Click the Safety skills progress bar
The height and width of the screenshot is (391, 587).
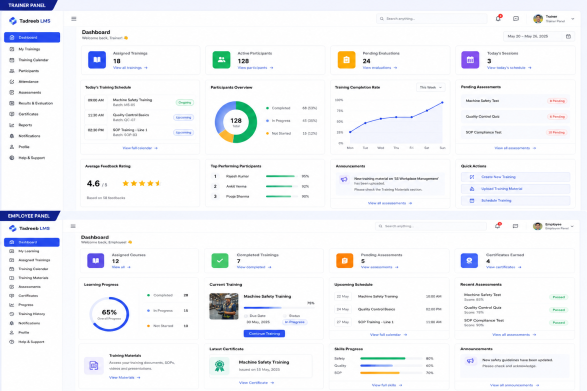[x=391, y=358]
